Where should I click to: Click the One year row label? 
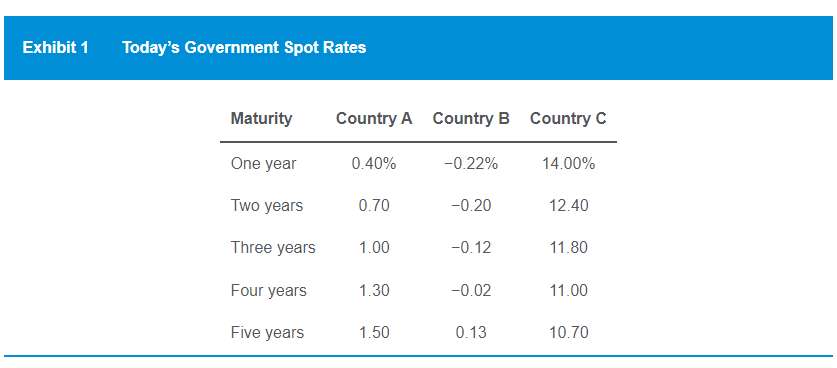pos(263,163)
